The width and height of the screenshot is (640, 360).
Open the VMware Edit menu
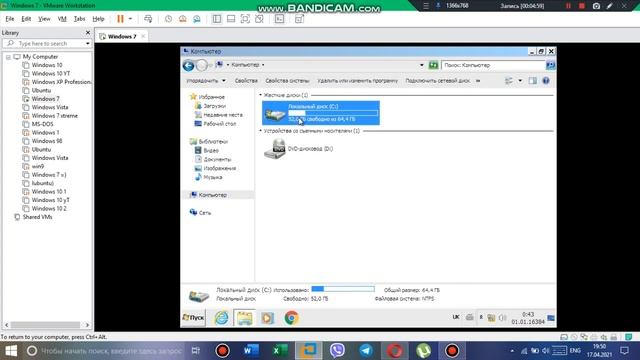coord(26,19)
